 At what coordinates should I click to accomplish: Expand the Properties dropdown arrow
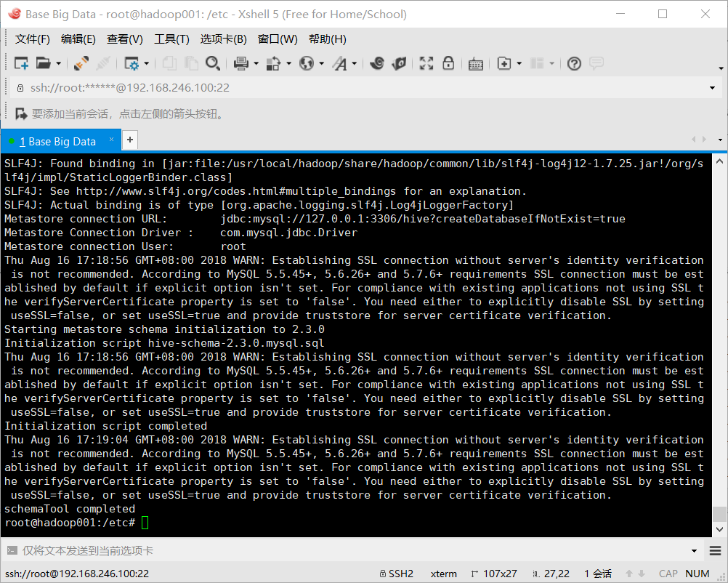(146, 63)
